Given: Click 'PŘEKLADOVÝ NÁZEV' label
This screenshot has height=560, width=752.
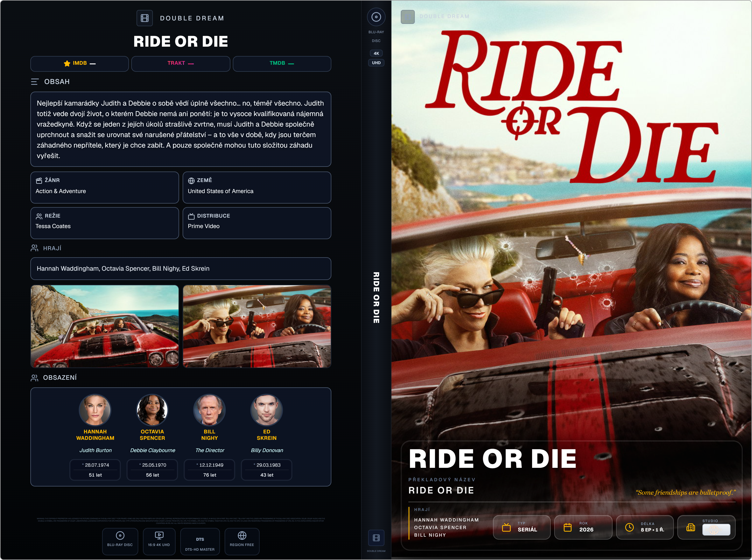Looking at the screenshot, I should pos(442,480).
